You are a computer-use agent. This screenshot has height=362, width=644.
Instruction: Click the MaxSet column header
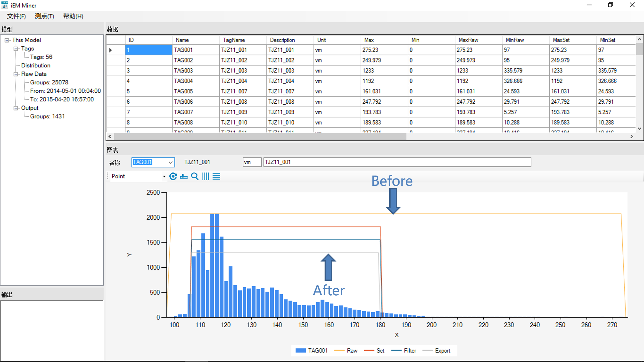coord(561,40)
